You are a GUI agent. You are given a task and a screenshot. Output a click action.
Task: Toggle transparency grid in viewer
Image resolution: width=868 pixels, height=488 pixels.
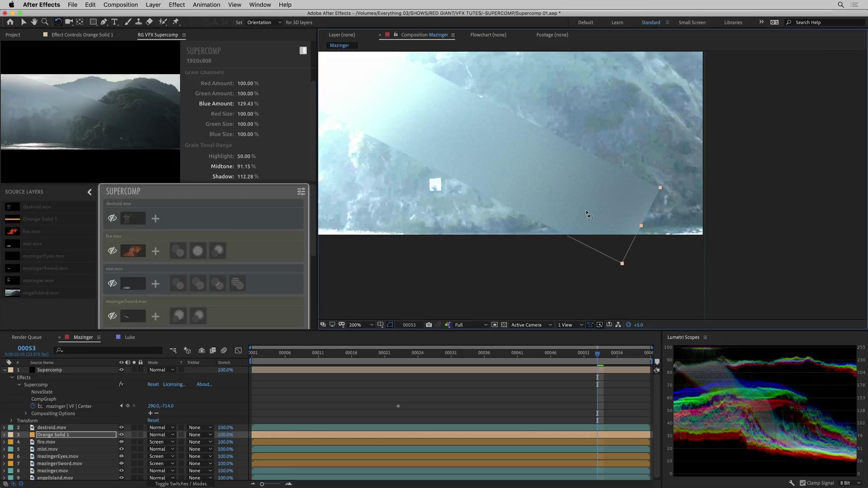click(x=504, y=325)
